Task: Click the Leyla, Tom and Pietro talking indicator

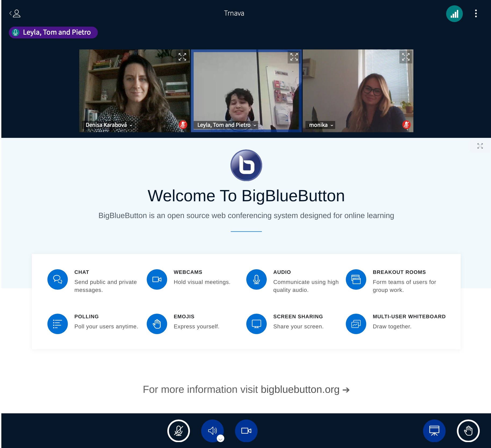Action: tap(53, 33)
